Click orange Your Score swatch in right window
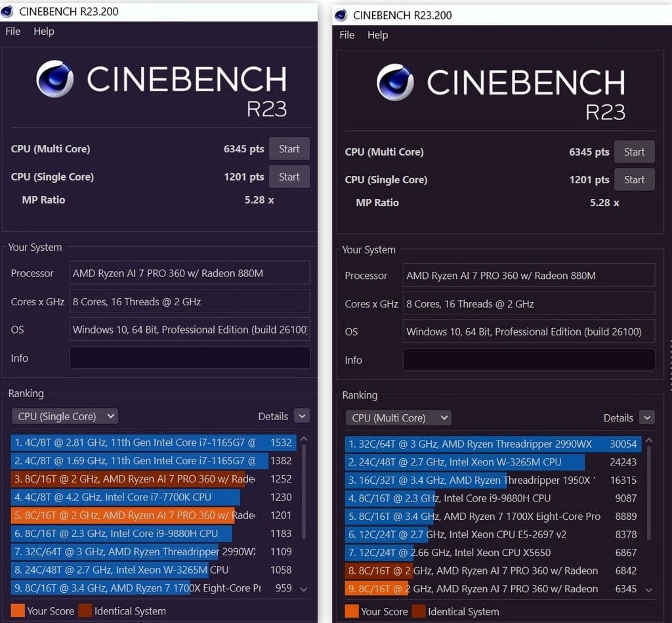The height and width of the screenshot is (623, 672). (x=352, y=611)
